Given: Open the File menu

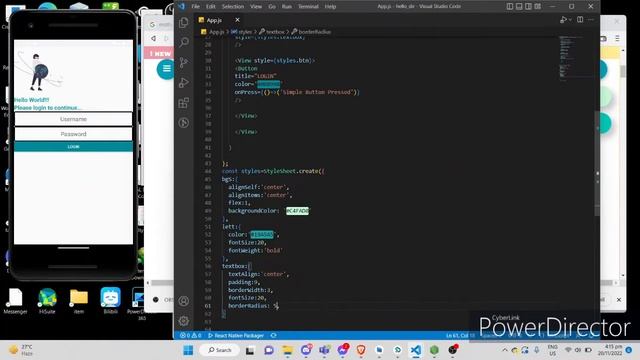Looking at the screenshot, I should tap(196, 6).
